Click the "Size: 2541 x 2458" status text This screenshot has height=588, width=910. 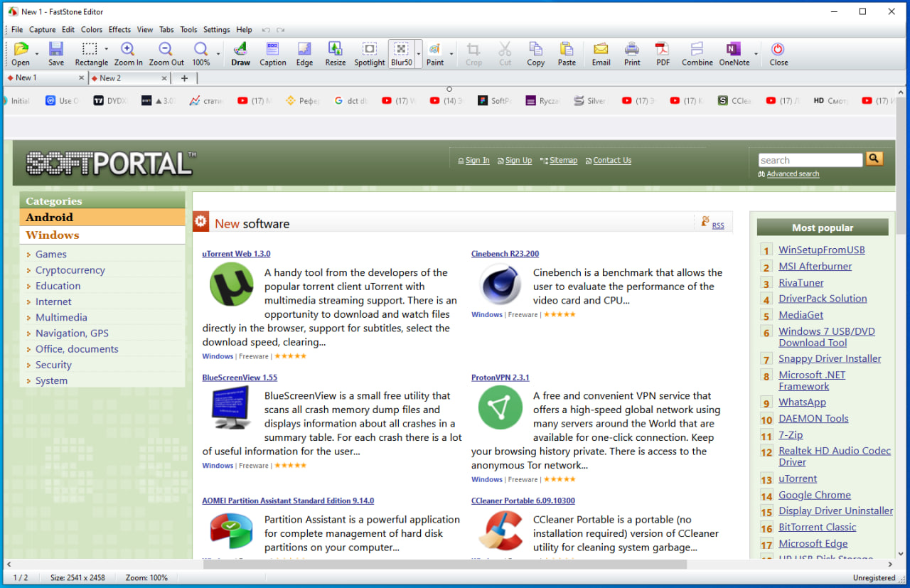tap(77, 578)
